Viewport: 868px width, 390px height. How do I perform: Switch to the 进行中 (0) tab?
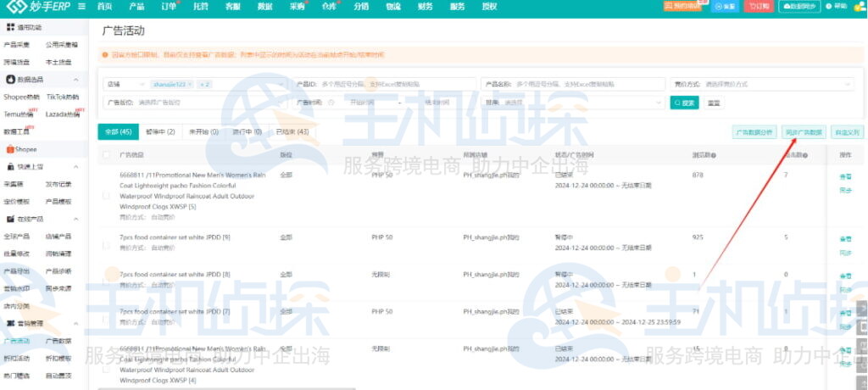[x=247, y=132]
